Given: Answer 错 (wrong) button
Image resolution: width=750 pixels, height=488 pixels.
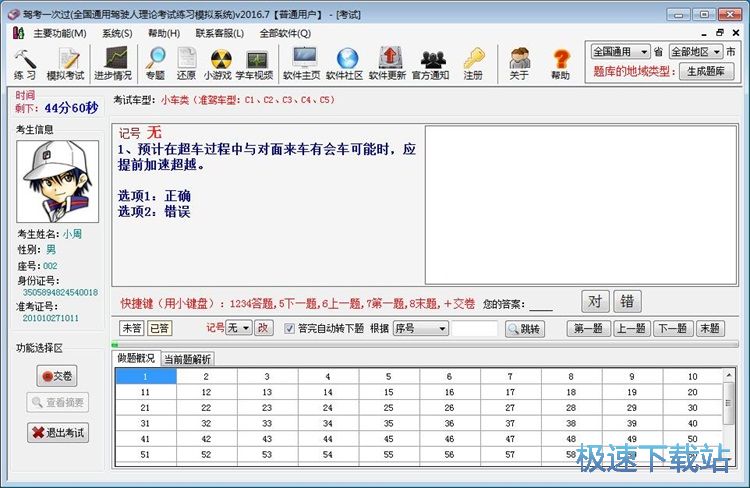Looking at the screenshot, I should tap(627, 301).
